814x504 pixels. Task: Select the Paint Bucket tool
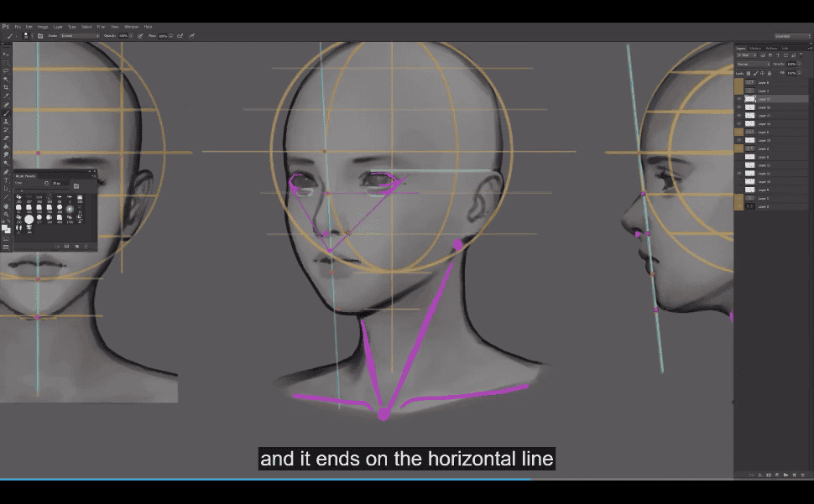(x=6, y=146)
